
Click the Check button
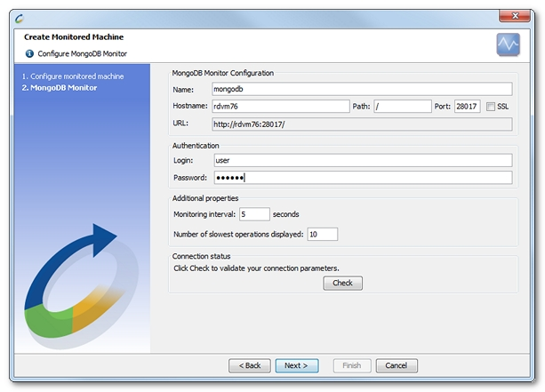click(x=342, y=283)
